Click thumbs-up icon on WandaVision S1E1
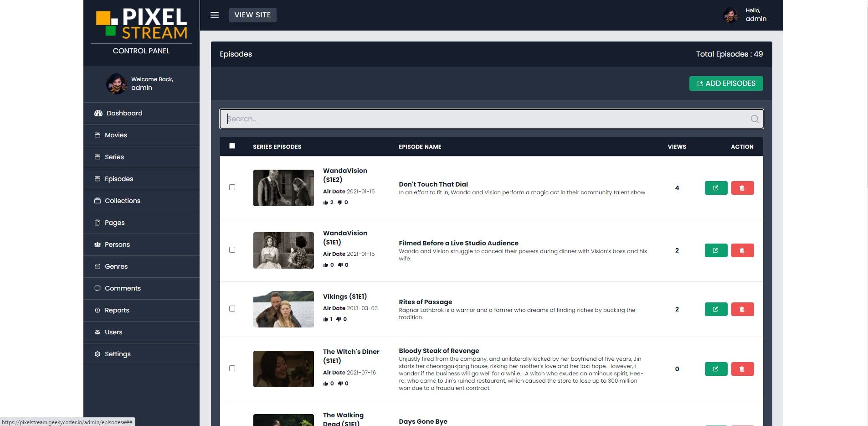The image size is (868, 426). pos(325,265)
